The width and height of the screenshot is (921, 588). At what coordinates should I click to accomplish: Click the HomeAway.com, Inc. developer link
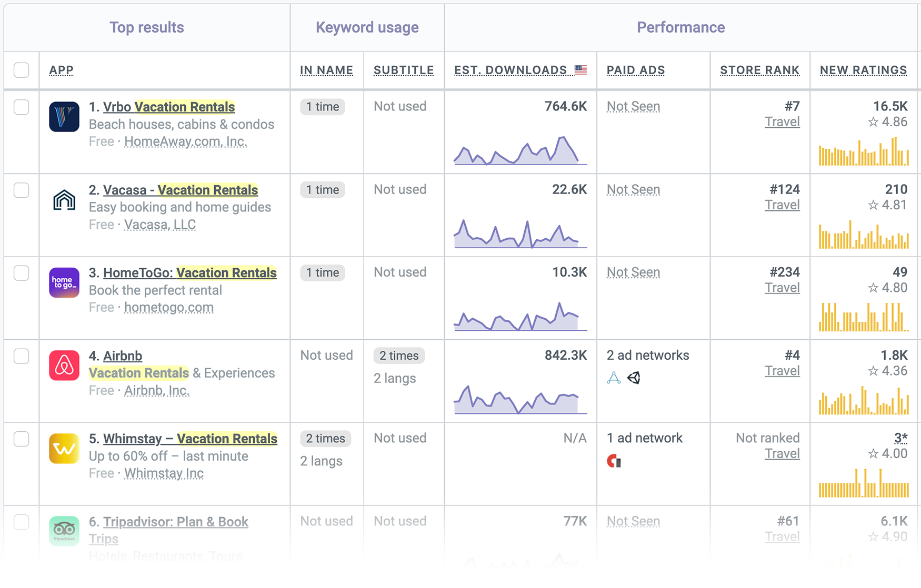pos(185,141)
